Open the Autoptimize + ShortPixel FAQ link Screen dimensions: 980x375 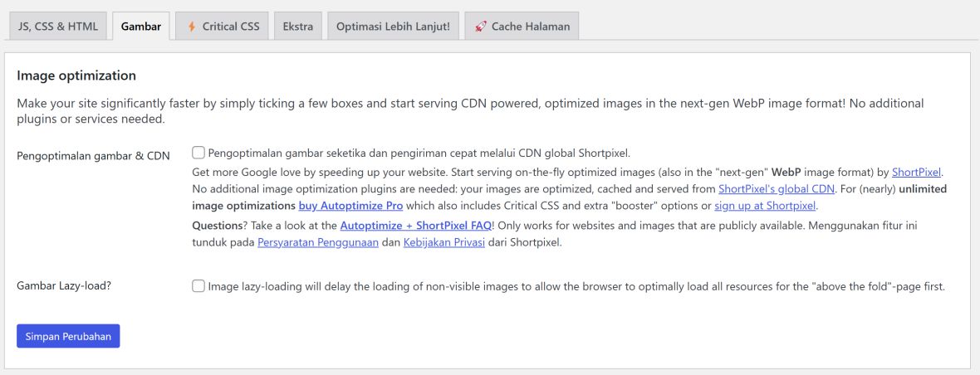tap(415, 226)
